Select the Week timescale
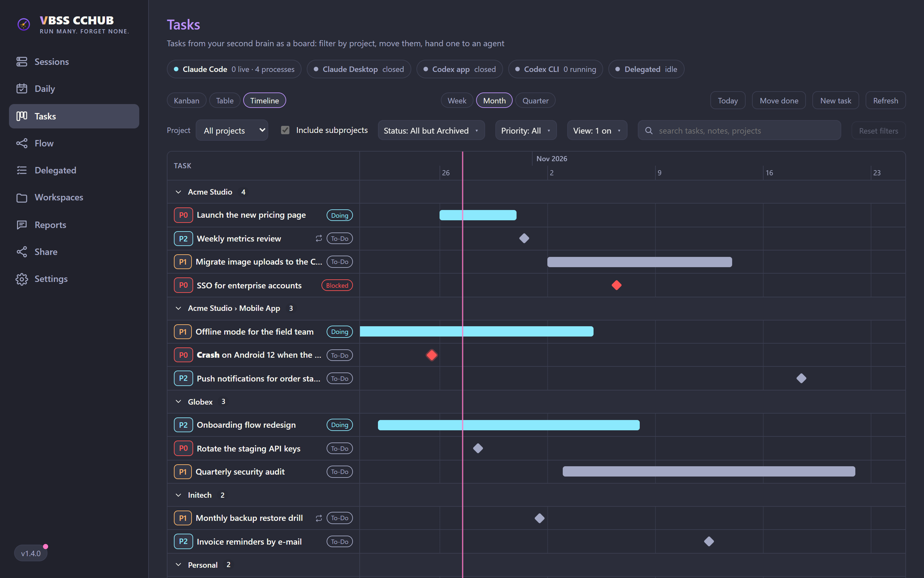 (x=457, y=101)
